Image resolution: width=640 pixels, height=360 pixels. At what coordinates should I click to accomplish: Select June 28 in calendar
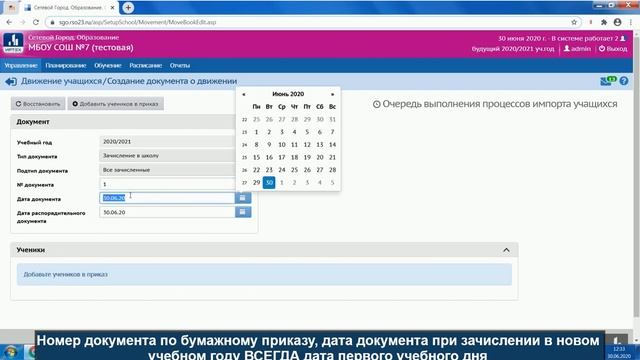[x=332, y=170]
